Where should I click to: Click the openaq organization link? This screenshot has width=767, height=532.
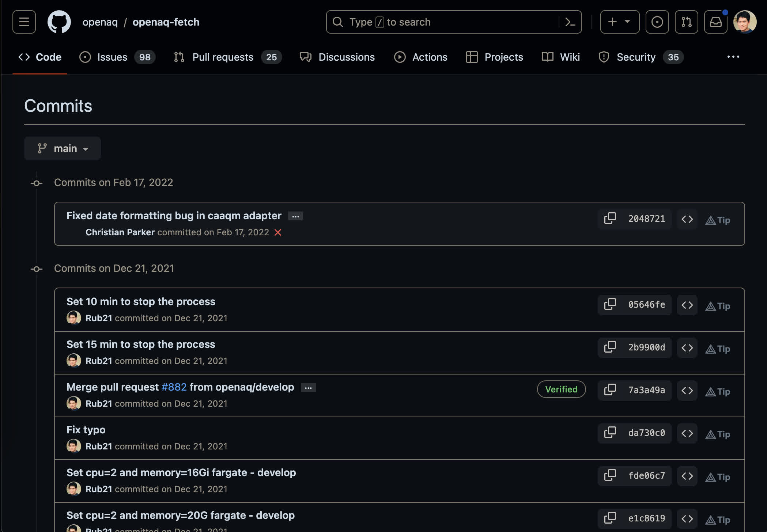pos(100,22)
